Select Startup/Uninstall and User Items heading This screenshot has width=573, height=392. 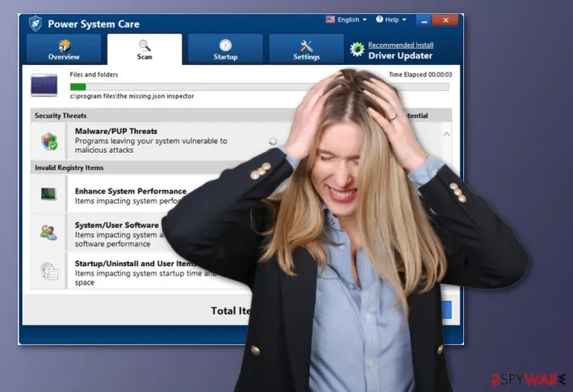point(135,263)
